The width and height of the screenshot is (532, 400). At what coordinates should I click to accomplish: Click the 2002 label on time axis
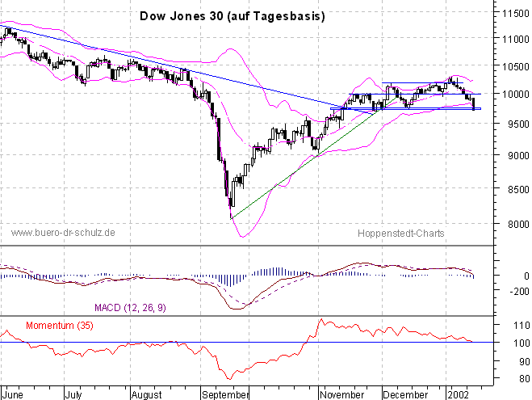click(x=459, y=395)
